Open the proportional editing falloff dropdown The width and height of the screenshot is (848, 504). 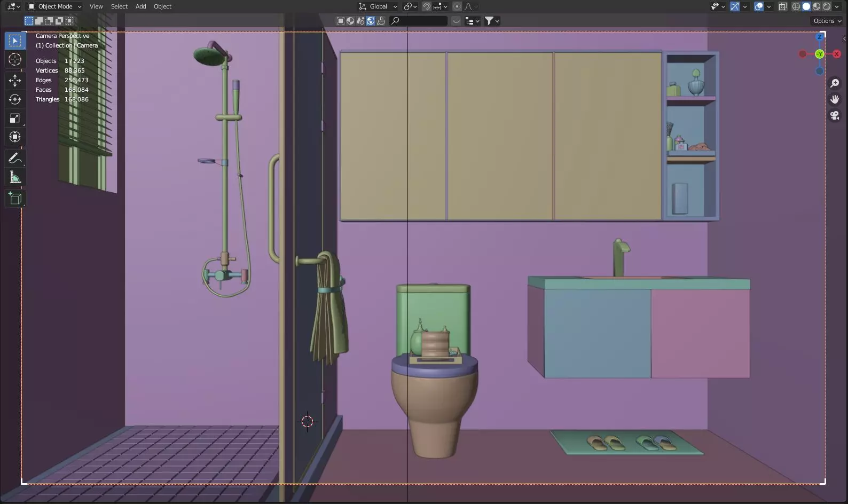(470, 6)
